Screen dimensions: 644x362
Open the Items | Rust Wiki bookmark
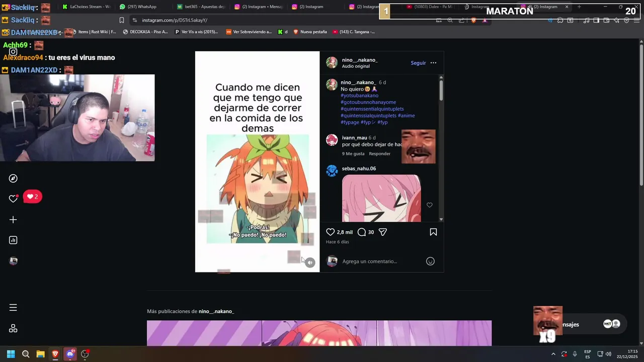coord(93,32)
